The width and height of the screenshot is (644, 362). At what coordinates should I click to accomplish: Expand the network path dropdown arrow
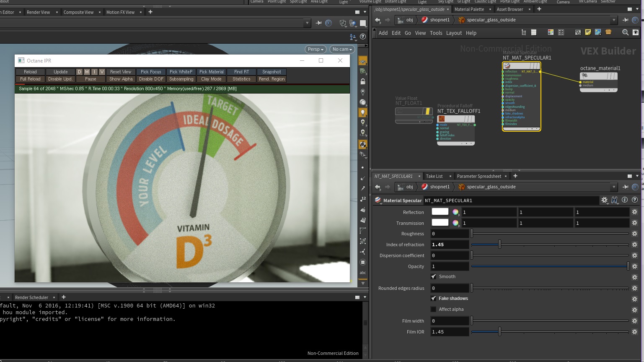pos(614,20)
